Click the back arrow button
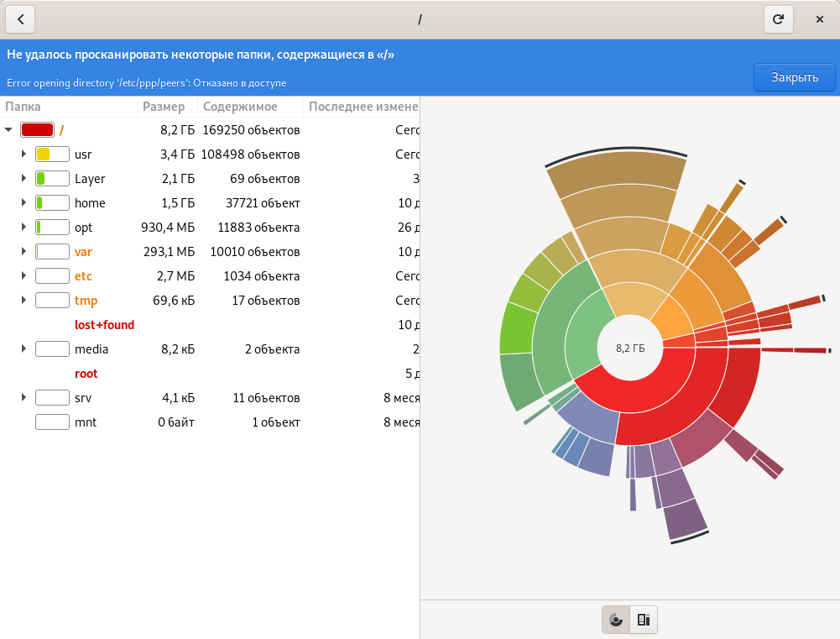840x639 pixels. click(20, 18)
